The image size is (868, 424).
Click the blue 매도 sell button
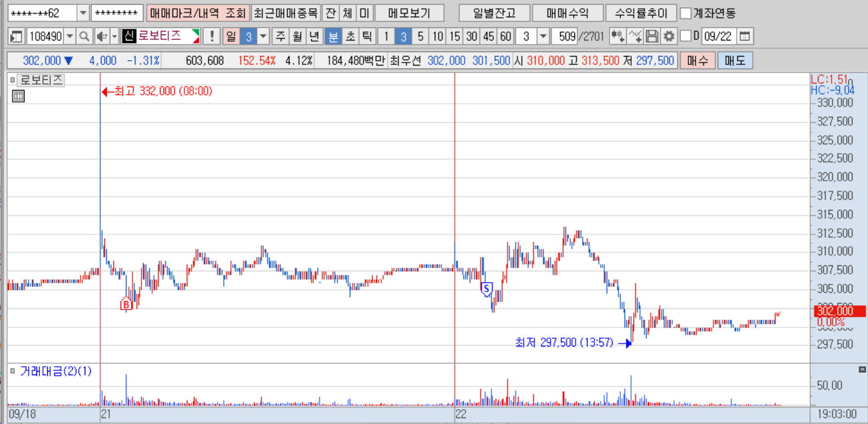736,60
